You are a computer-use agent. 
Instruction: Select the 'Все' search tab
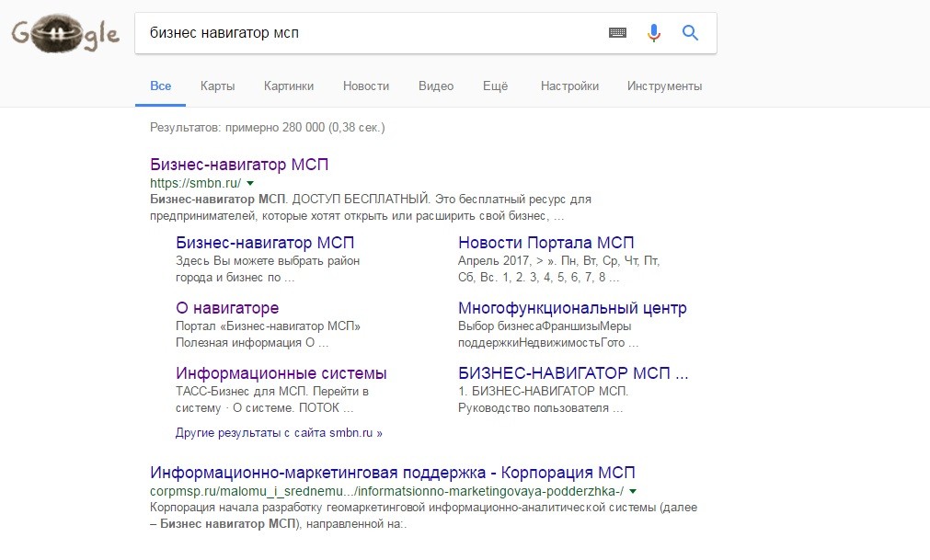point(161,86)
